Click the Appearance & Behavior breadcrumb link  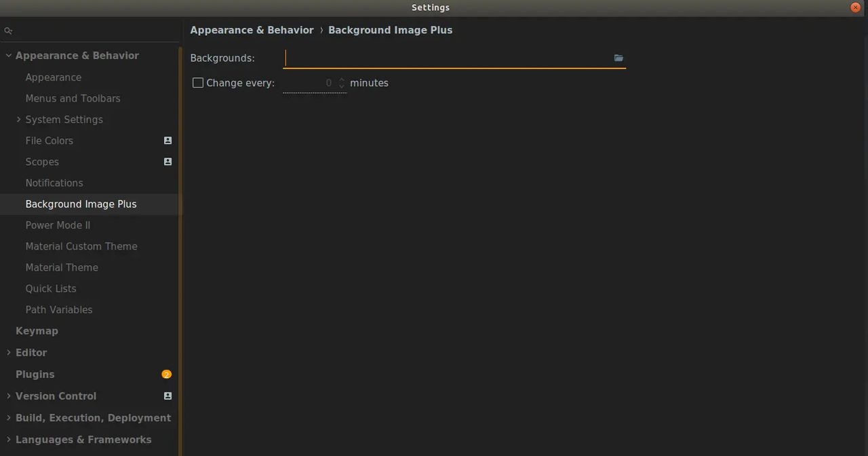point(252,31)
